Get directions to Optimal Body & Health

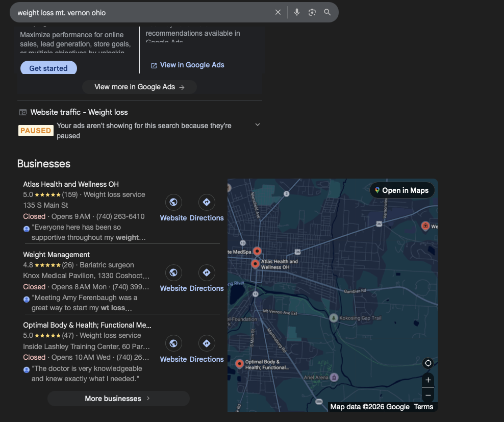(x=207, y=344)
